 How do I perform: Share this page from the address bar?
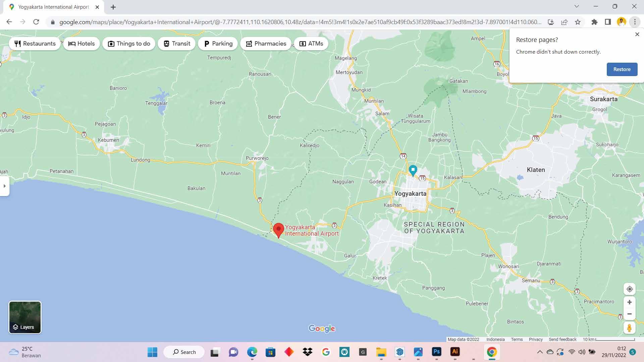pyautogui.click(x=564, y=22)
